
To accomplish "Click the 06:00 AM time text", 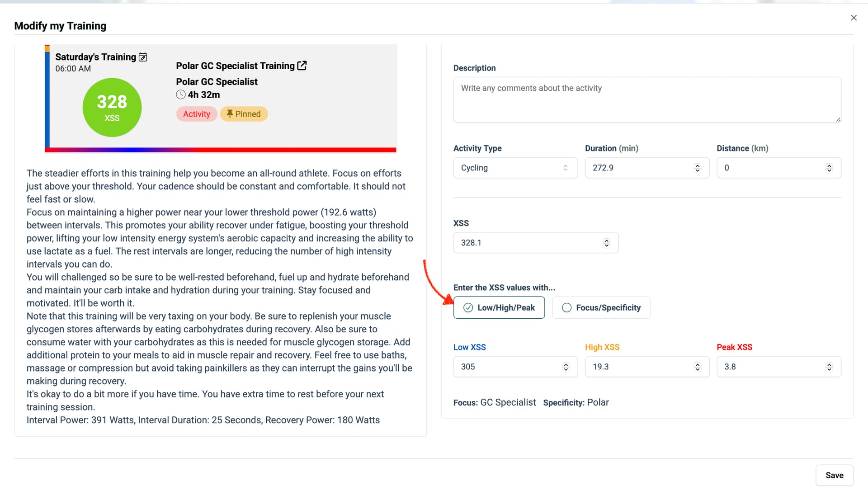I will click(x=73, y=69).
